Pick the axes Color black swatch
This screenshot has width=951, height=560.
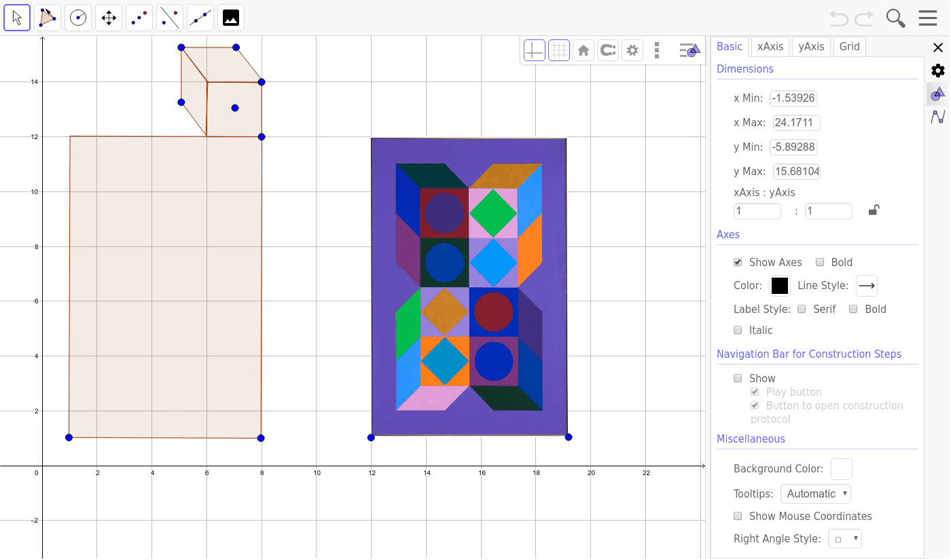click(780, 286)
